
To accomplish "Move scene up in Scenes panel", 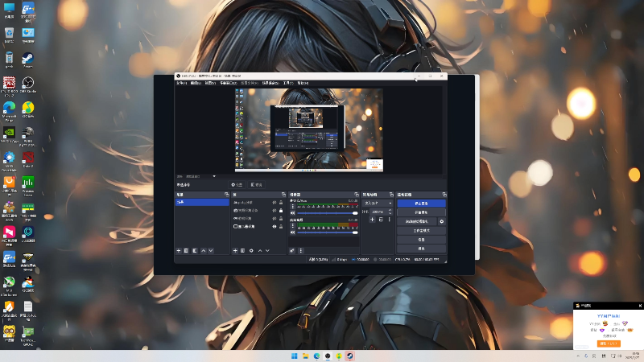I will click(204, 250).
